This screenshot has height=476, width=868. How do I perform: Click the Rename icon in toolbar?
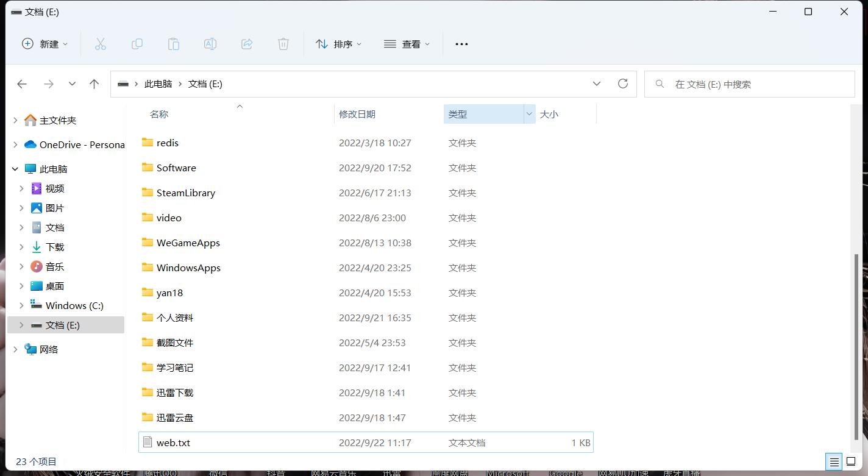click(x=210, y=44)
